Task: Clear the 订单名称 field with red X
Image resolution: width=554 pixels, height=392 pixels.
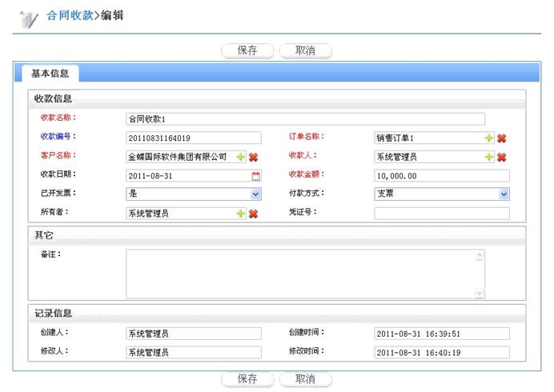Action: [502, 138]
